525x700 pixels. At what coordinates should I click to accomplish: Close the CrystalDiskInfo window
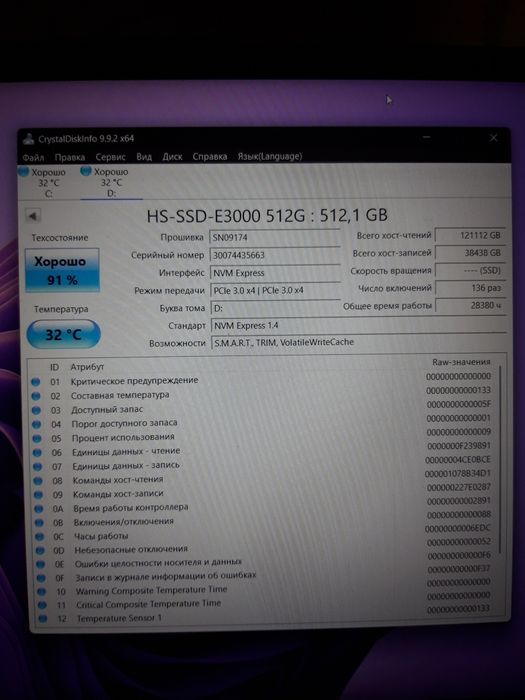(x=493, y=138)
